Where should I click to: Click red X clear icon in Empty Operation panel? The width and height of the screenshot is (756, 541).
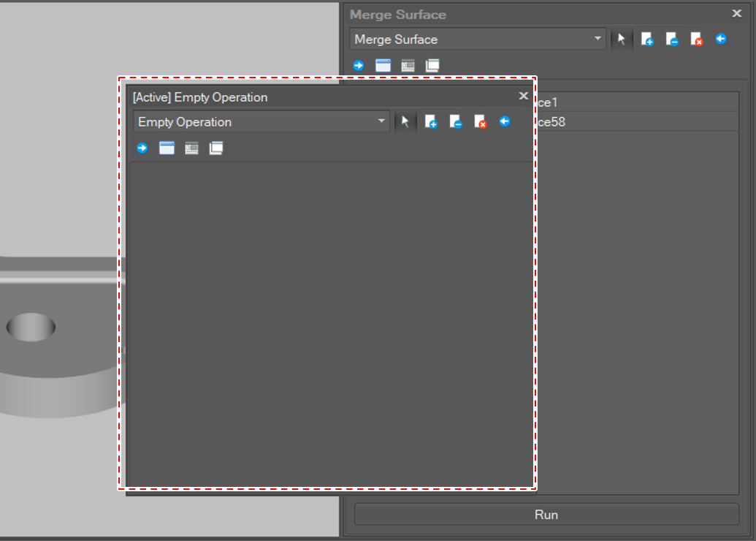480,122
